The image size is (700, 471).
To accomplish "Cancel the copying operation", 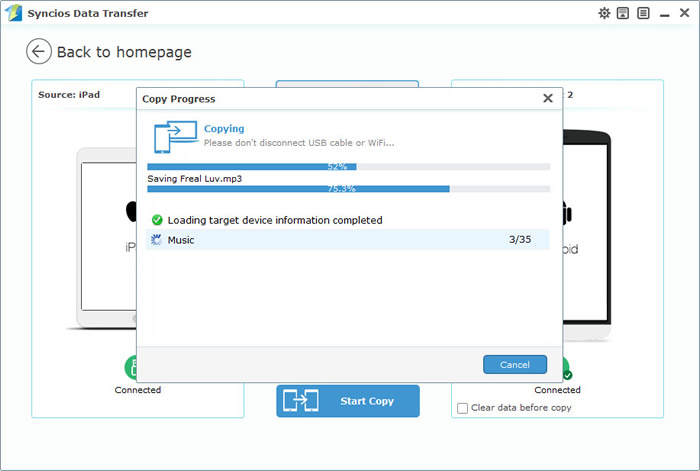I will [515, 364].
